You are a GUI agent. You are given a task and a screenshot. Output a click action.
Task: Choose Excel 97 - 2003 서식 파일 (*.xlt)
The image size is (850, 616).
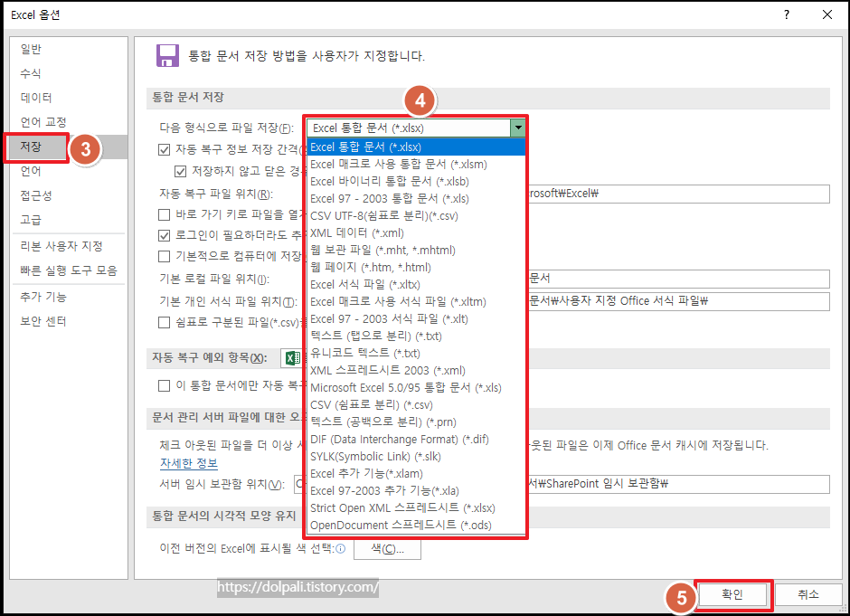[416, 318]
